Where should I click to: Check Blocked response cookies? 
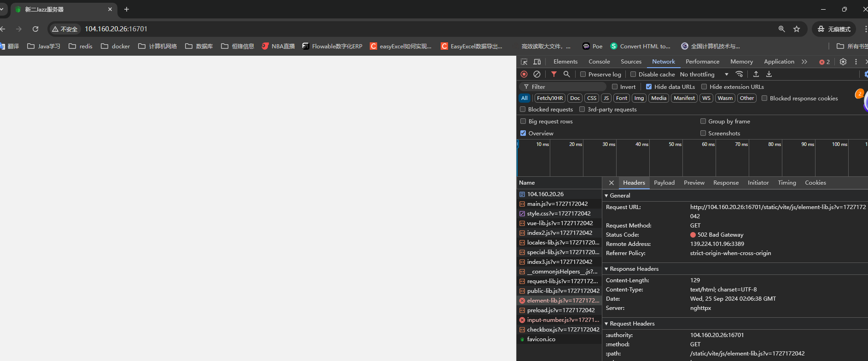click(x=764, y=98)
